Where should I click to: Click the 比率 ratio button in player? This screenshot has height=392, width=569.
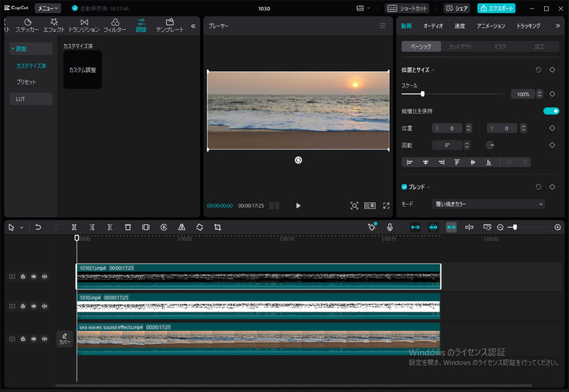370,206
